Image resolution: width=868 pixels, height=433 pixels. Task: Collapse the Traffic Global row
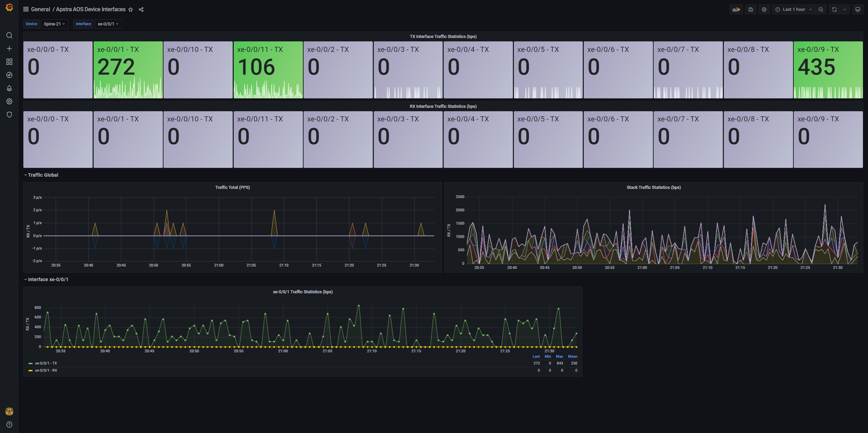click(x=43, y=175)
